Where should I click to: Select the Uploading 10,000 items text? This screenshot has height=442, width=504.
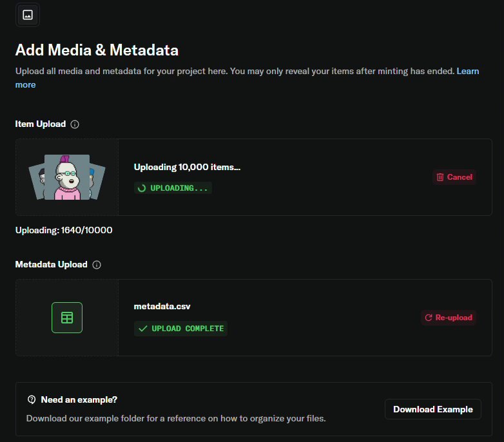point(187,167)
